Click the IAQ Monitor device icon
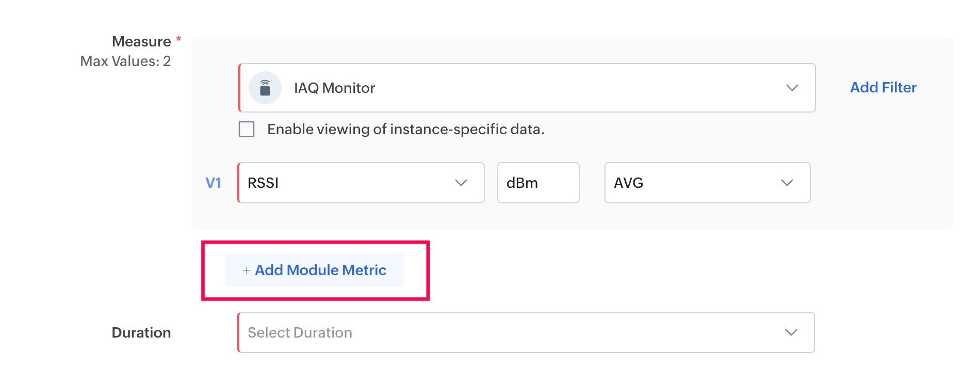The image size is (980, 384). pyautogui.click(x=265, y=88)
